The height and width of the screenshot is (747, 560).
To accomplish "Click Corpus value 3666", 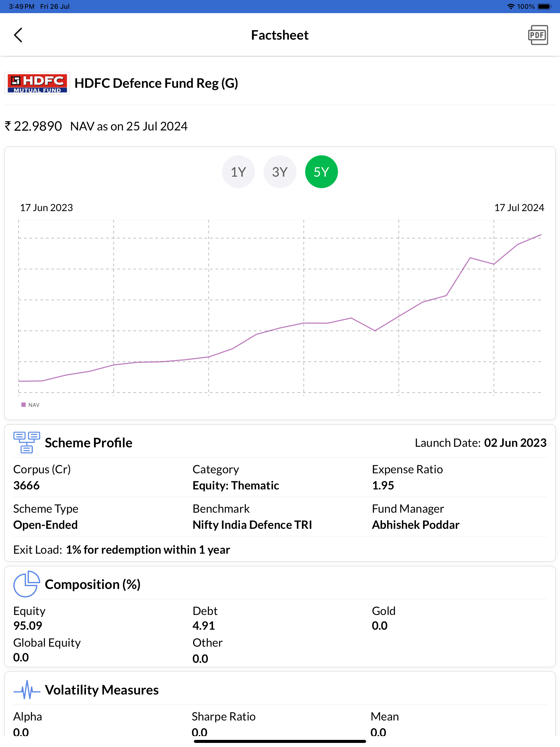I will point(26,485).
